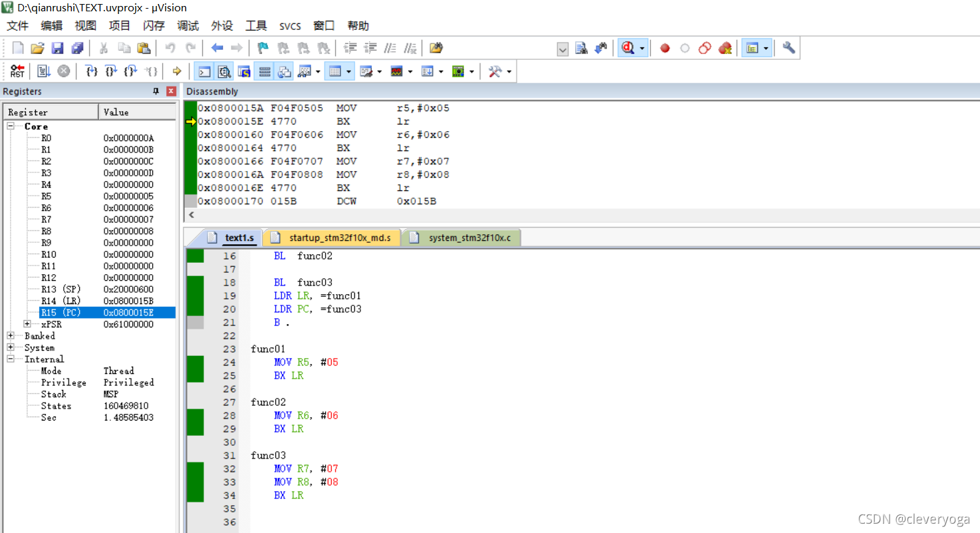Pin the Registers panel
The width and height of the screenshot is (980, 533).
point(156,91)
